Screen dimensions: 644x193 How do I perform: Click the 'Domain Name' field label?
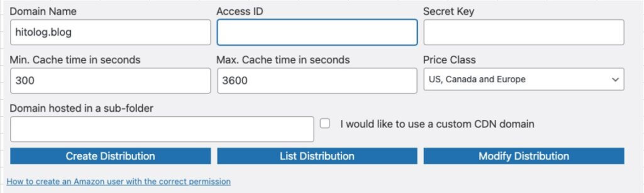coord(43,12)
